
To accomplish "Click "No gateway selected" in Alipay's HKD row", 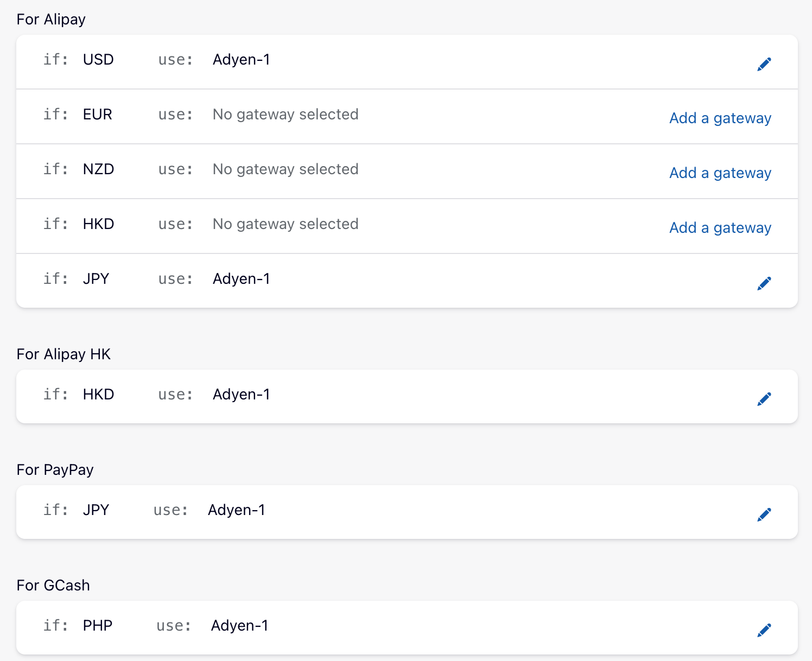I will pos(286,224).
